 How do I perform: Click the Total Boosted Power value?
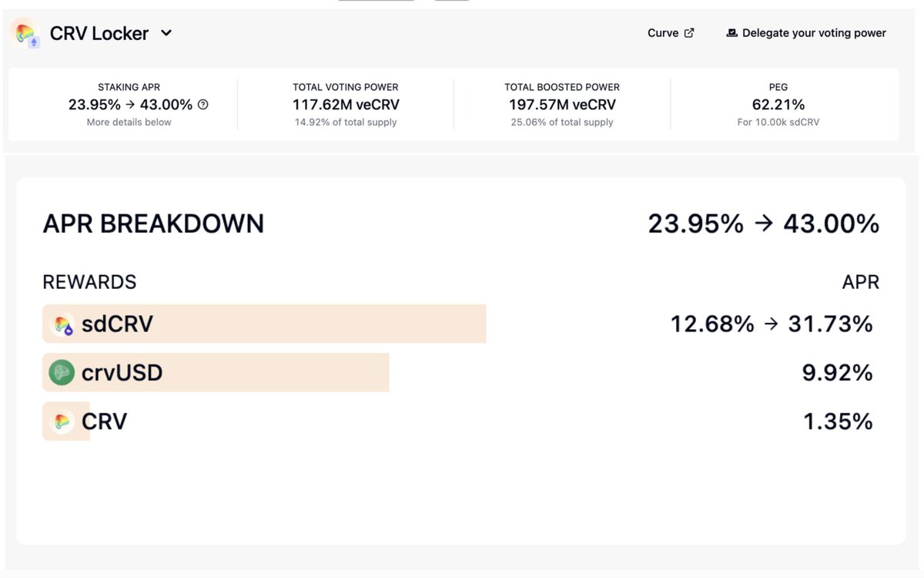pyautogui.click(x=562, y=105)
